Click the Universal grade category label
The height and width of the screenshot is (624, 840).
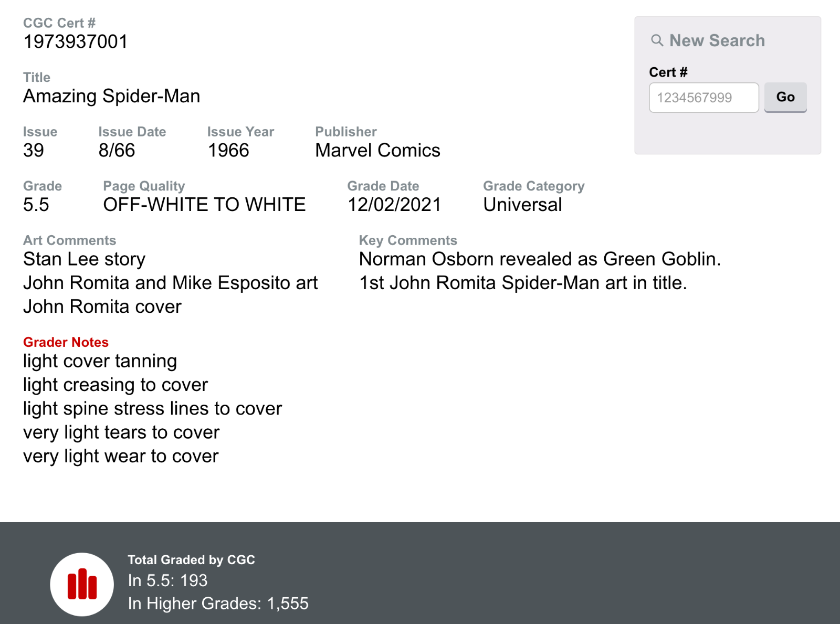(x=522, y=205)
